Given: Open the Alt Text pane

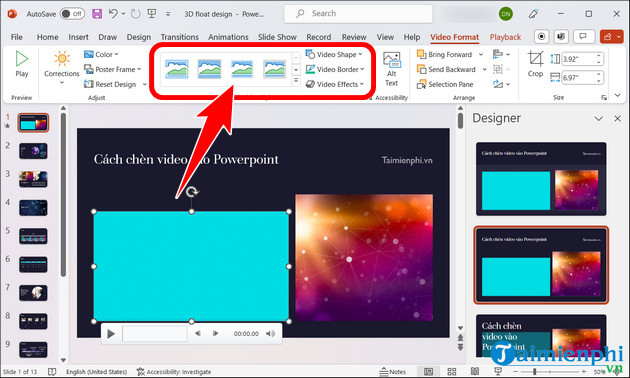Looking at the screenshot, I should [391, 69].
